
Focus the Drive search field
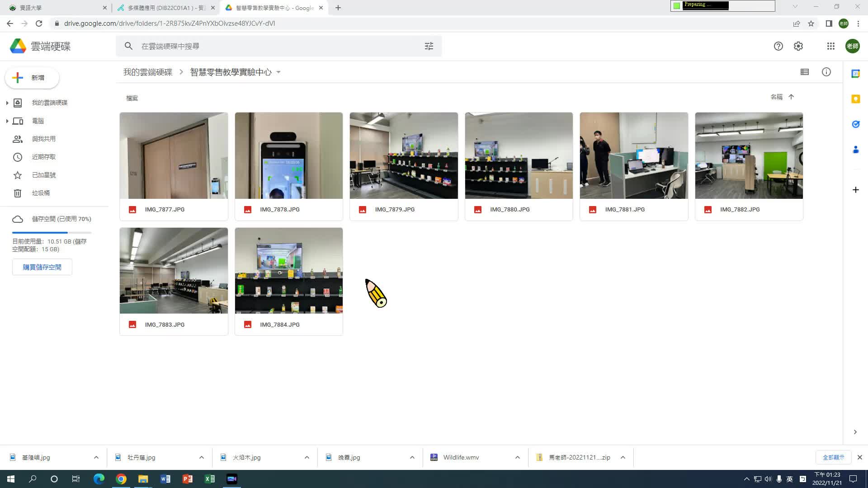[278, 46]
